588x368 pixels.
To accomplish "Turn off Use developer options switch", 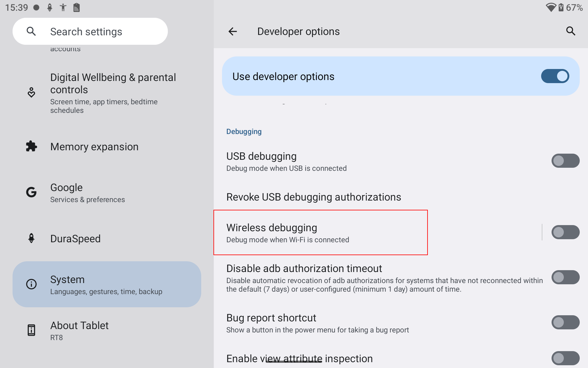I will point(555,76).
